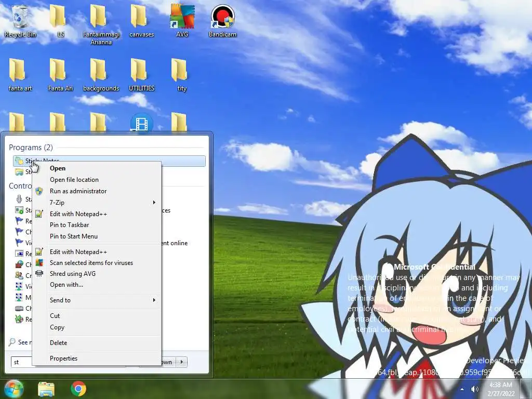Click the taskbar clock showing 4:38 AM
Screen dimensions: 532x399
(x=501, y=389)
